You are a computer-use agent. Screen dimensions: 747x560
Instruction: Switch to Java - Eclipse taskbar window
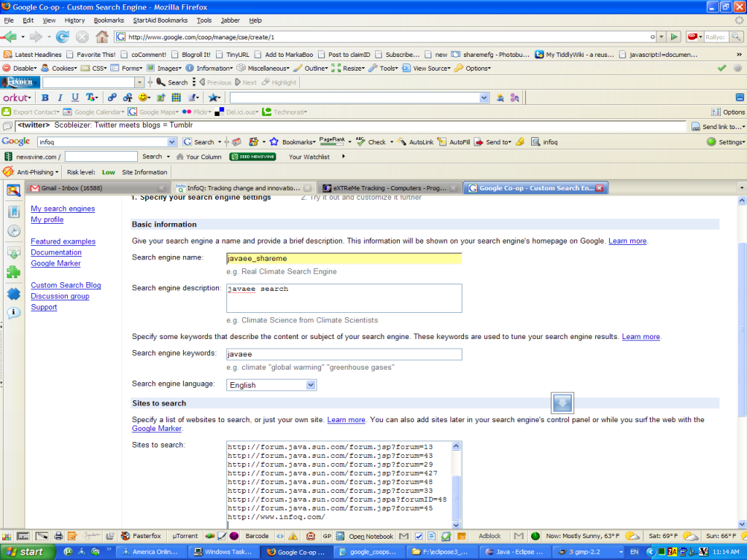[x=514, y=552]
